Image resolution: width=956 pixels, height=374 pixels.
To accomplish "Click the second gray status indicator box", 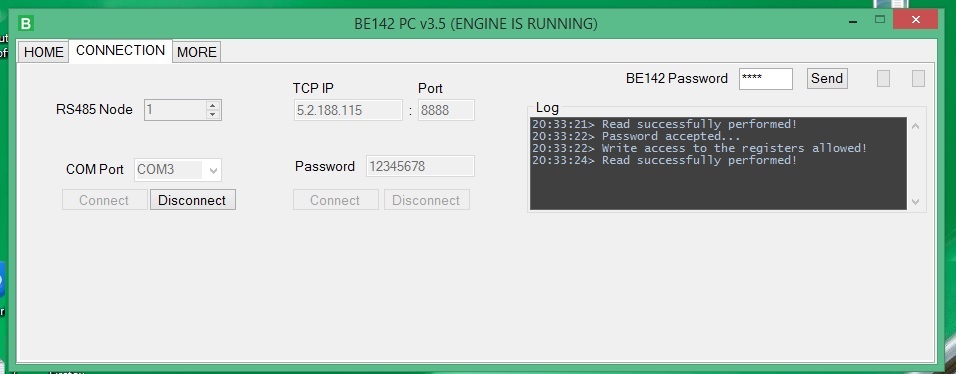I will pyautogui.click(x=918, y=78).
